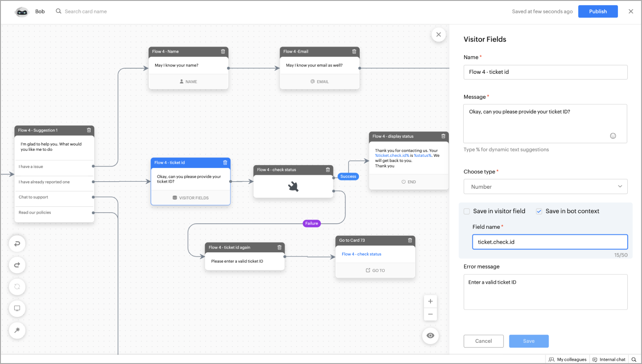Click the redo arrow icon
Screen dimensions: 642x364
click(17, 265)
